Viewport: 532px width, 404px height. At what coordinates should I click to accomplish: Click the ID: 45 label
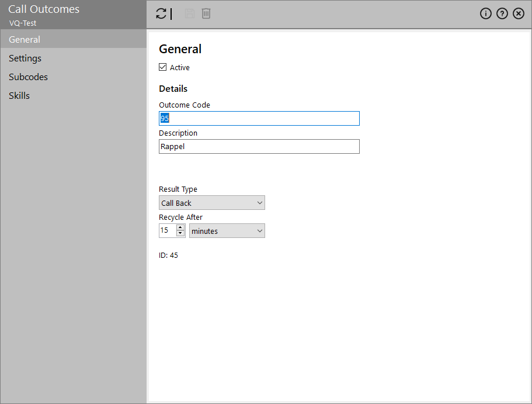(168, 255)
